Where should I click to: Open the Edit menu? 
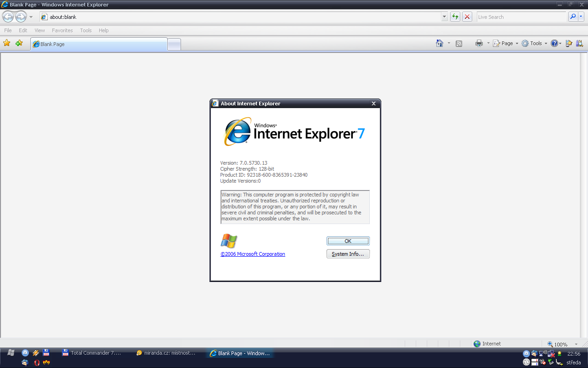[23, 30]
